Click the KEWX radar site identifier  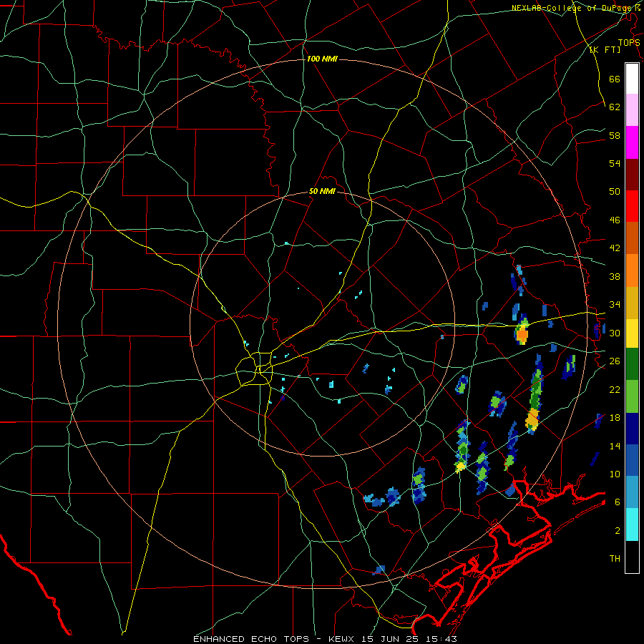343,639
